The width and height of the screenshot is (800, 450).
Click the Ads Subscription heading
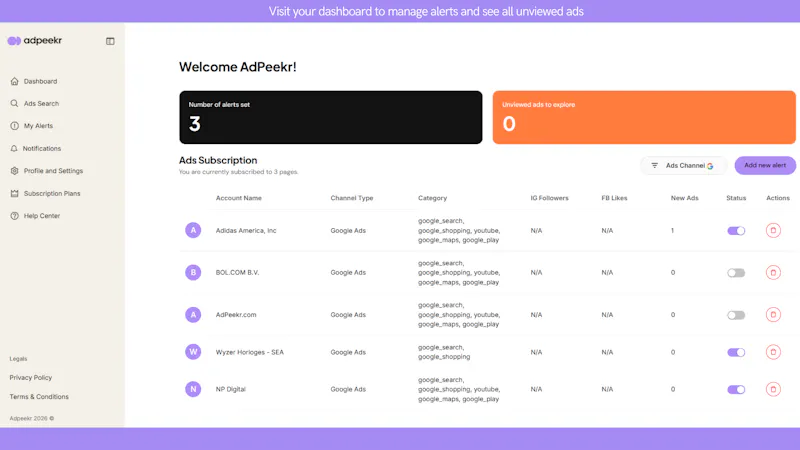click(218, 160)
